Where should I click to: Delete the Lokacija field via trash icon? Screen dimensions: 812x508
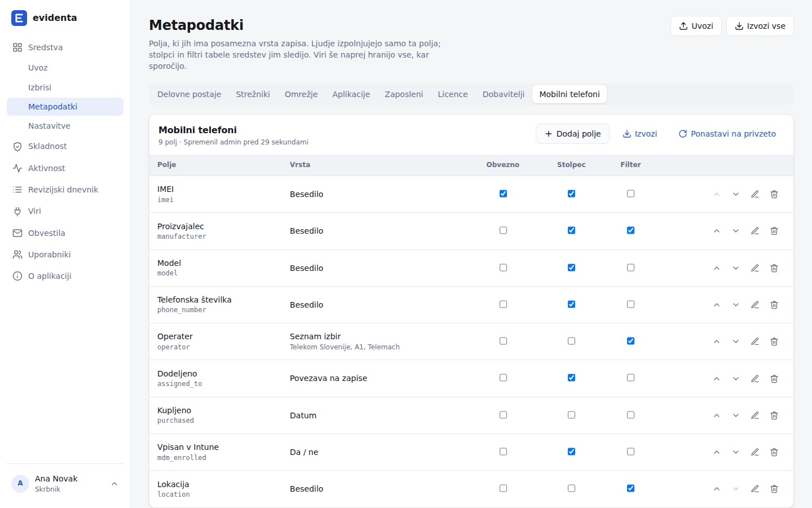(x=774, y=489)
